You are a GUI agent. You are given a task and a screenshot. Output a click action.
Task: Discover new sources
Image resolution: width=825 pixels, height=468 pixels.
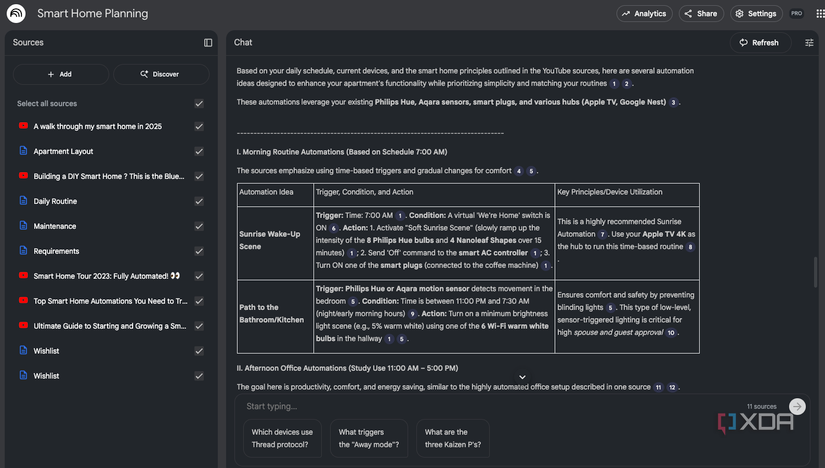coord(160,74)
